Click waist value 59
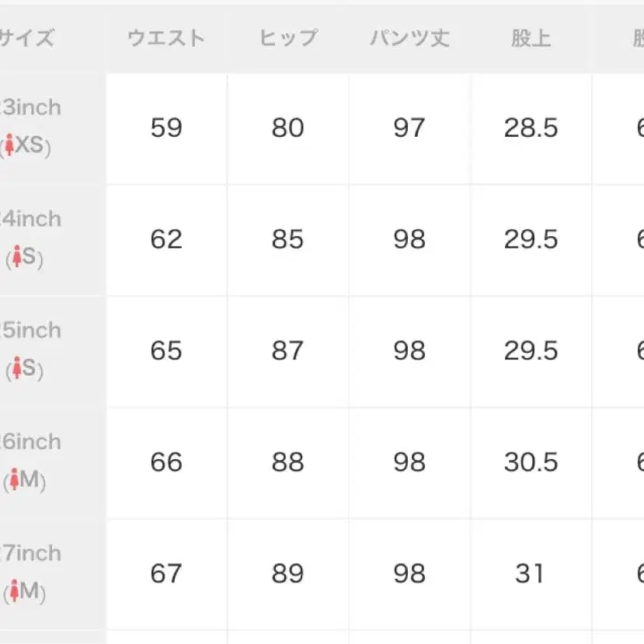Screen dimensions: 644x644 [166, 127]
